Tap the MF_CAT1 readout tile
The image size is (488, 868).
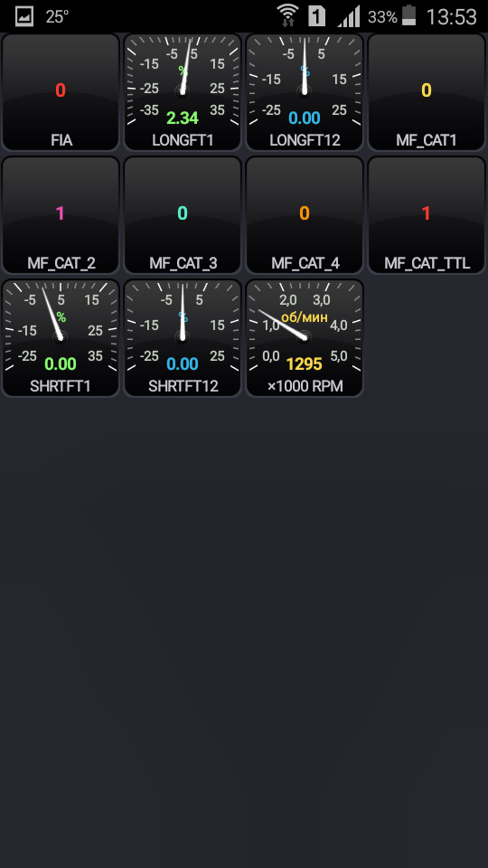(427, 92)
